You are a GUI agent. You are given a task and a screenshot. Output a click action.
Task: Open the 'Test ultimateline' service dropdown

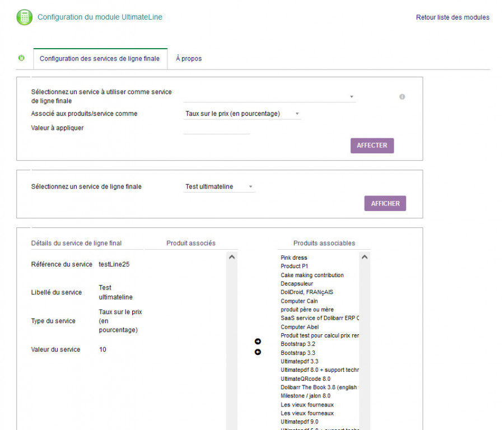tap(220, 187)
